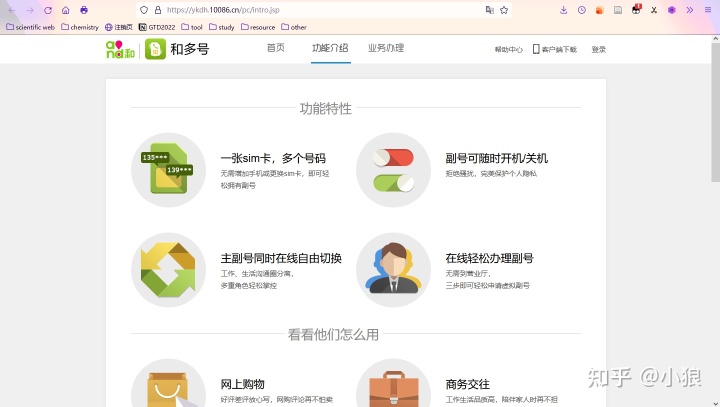Click the browser reload button
720x407 pixels.
click(47, 10)
